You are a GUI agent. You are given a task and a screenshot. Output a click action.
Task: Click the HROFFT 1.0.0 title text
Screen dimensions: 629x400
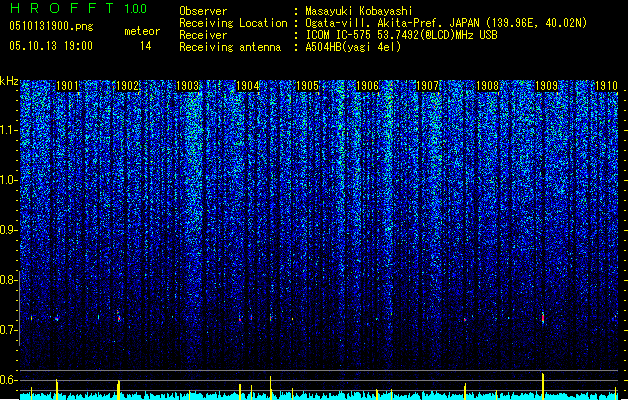pyautogui.click(x=79, y=8)
